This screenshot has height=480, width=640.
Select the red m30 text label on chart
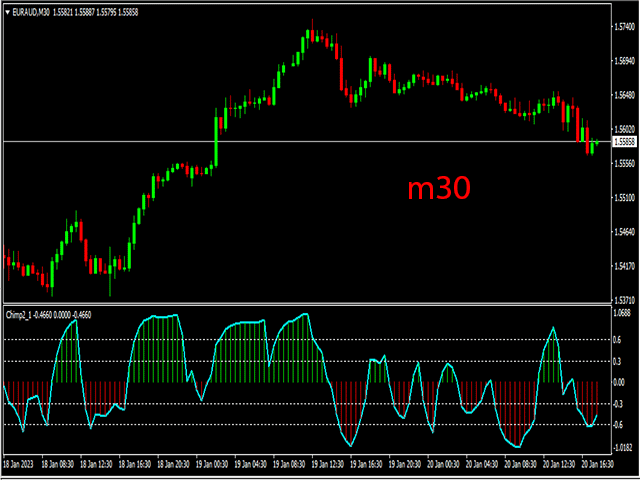tap(439, 189)
